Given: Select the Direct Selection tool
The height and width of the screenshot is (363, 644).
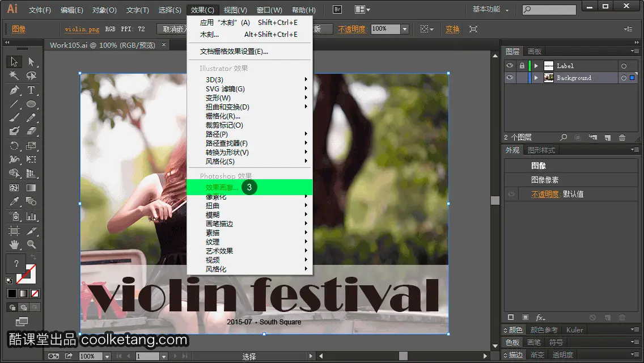Looking at the screenshot, I should (31, 62).
